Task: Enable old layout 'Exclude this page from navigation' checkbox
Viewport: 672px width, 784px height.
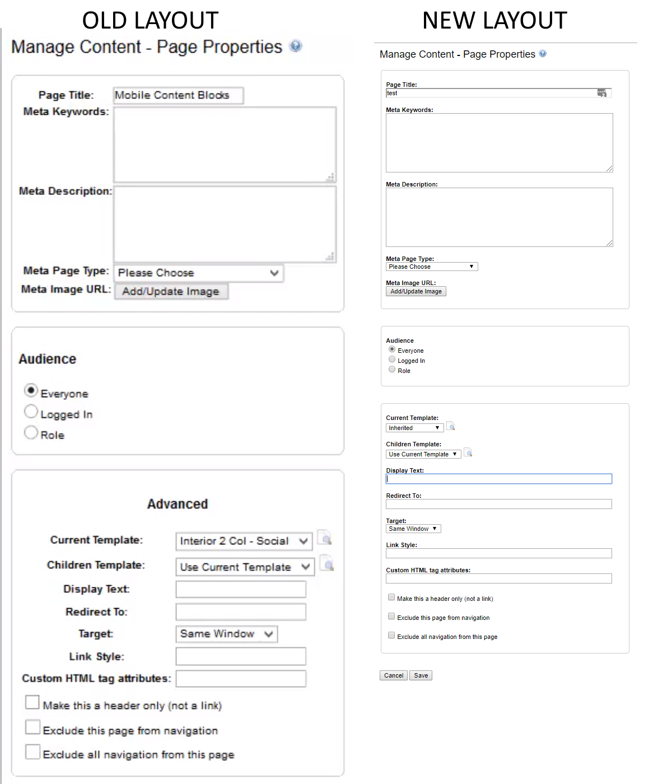Action: [32, 727]
